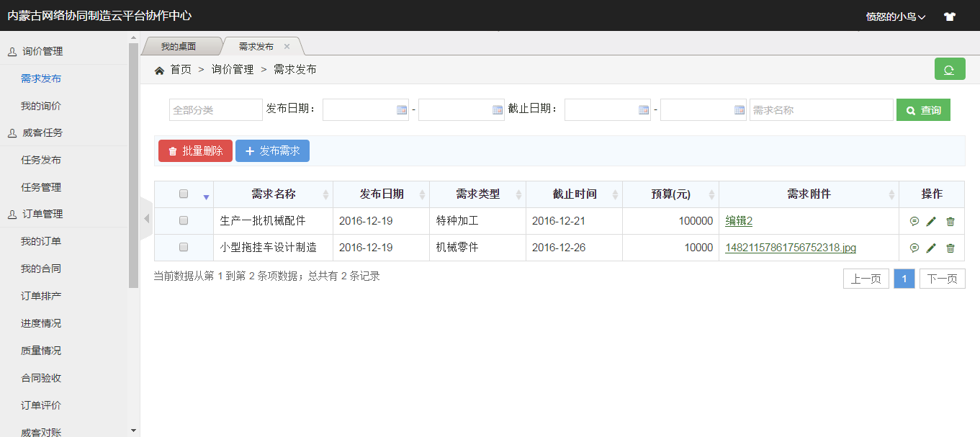Click the 发布需求 button
The image size is (980, 437).
point(272,151)
